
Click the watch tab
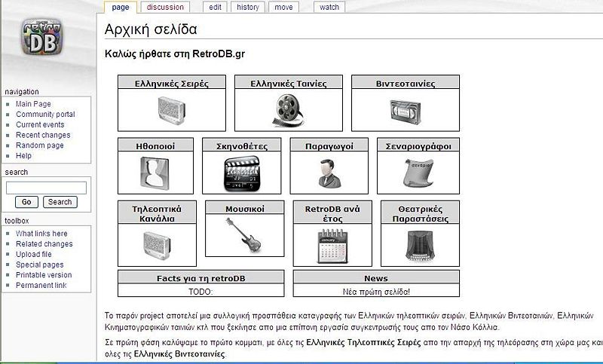(329, 8)
